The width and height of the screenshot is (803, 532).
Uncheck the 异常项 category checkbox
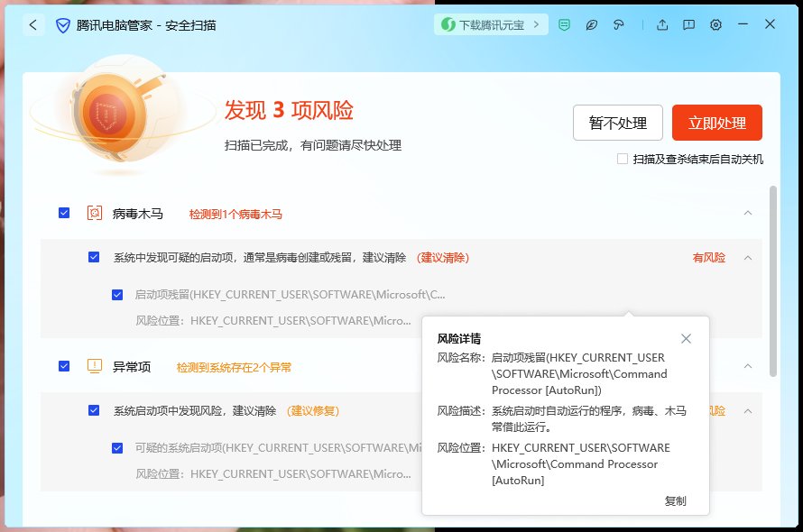click(64, 366)
